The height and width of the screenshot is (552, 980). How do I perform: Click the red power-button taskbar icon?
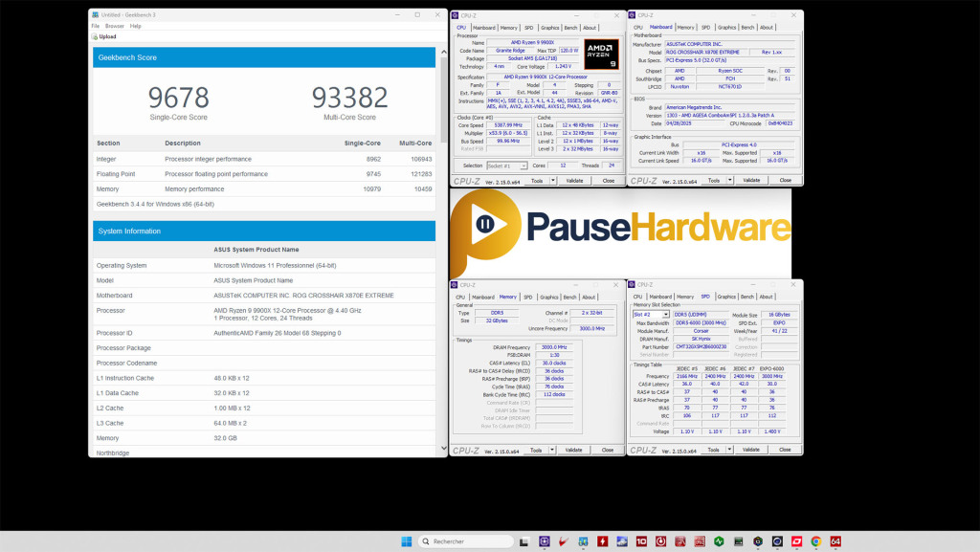tap(660, 541)
